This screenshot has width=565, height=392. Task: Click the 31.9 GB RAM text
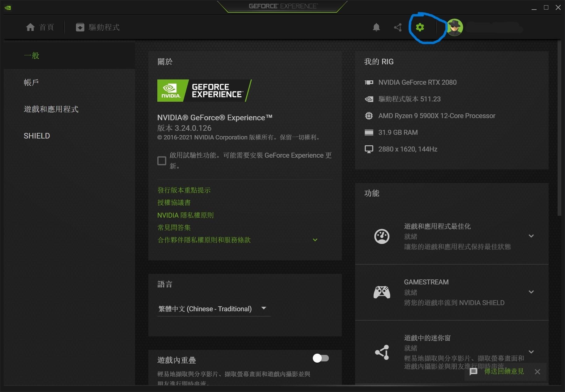[398, 132]
